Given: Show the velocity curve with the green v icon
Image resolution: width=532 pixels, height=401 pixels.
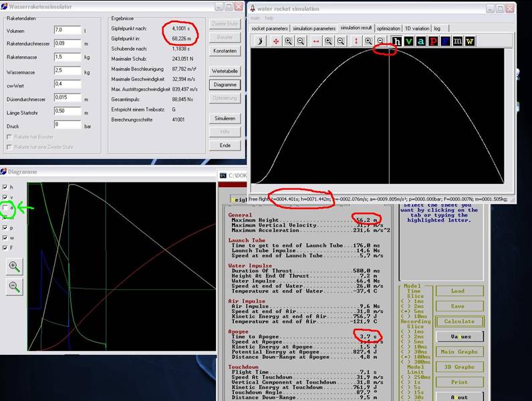Looking at the screenshot, I should (x=409, y=41).
